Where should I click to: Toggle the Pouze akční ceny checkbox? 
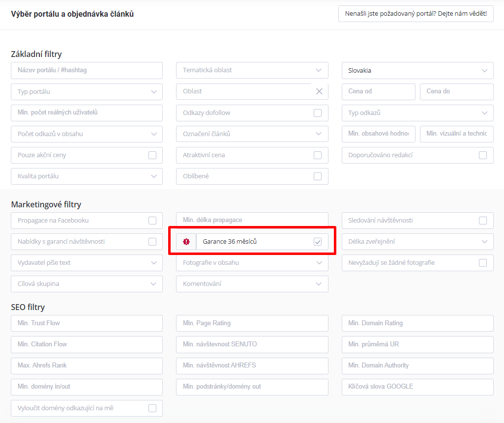152,155
